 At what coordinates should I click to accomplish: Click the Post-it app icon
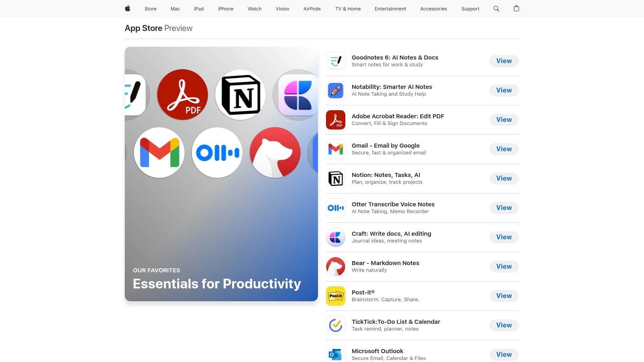pos(335,296)
